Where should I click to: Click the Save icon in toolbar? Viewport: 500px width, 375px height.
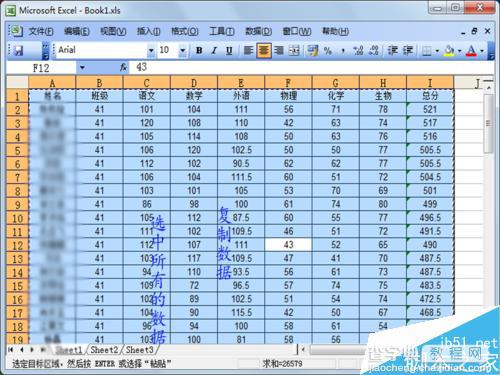[x=19, y=51]
